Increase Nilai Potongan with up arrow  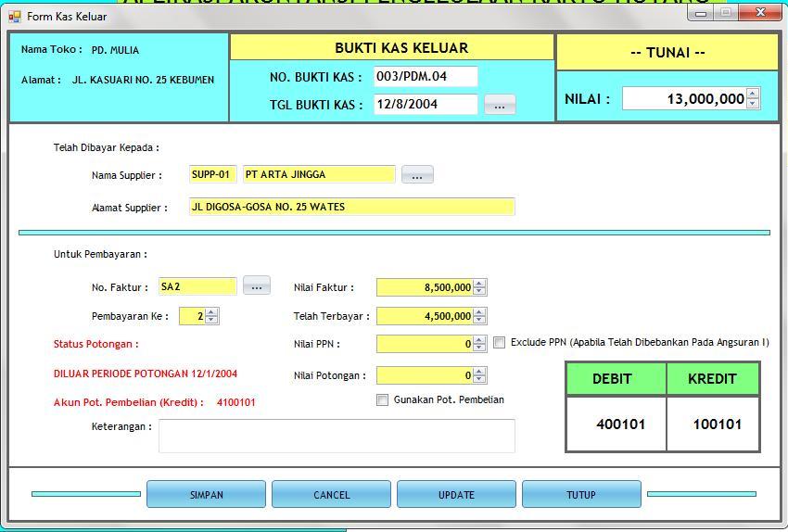click(x=479, y=372)
